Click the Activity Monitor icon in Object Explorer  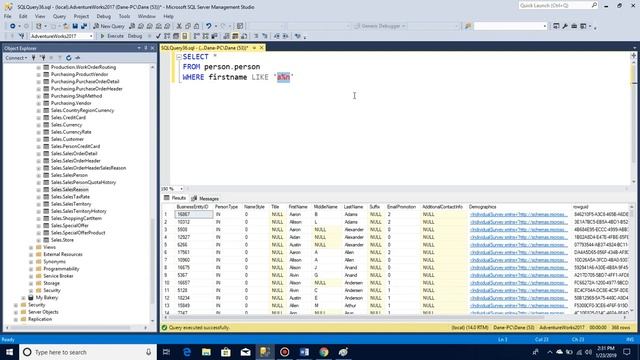tap(78, 58)
